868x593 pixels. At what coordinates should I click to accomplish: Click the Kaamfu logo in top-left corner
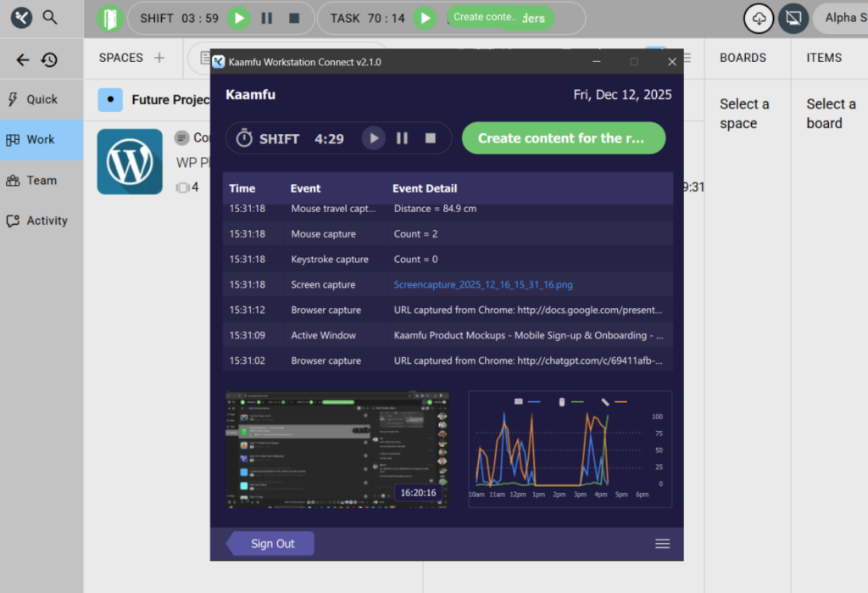pos(22,17)
